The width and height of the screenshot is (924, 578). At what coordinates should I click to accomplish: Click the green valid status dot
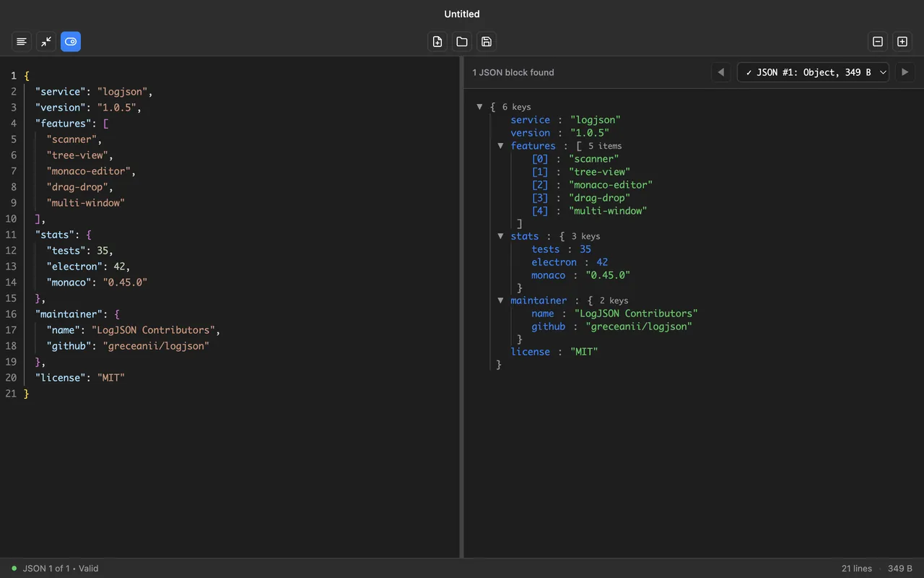click(14, 569)
